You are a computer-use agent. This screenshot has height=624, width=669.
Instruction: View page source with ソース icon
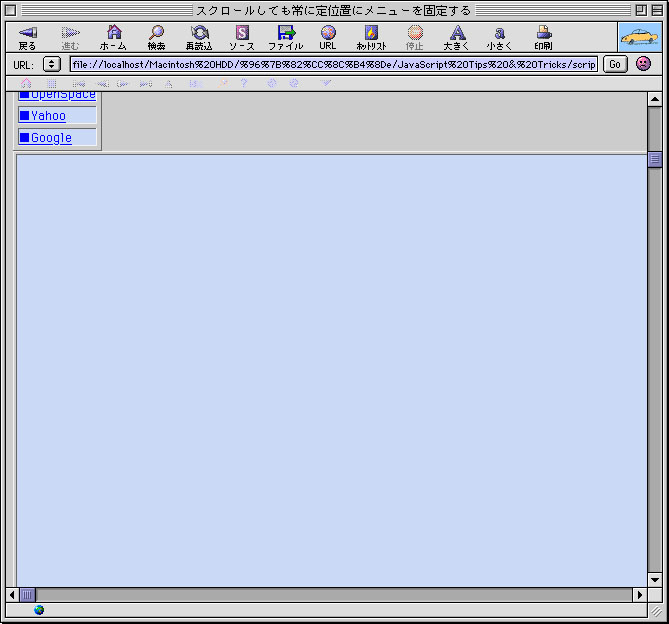242,32
